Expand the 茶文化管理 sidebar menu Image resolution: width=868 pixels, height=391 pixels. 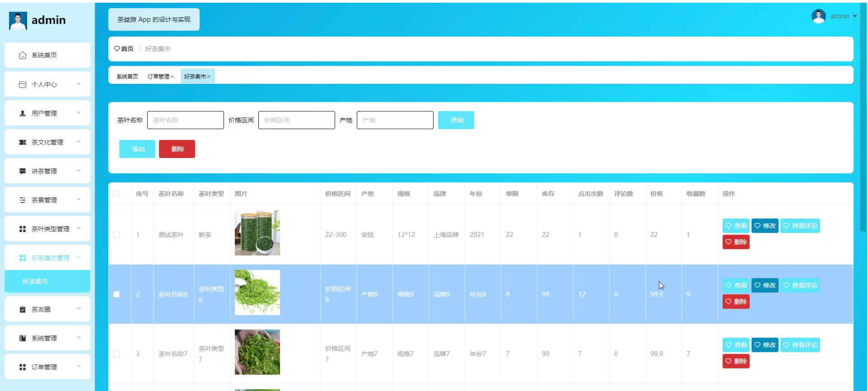pyautogui.click(x=78, y=141)
